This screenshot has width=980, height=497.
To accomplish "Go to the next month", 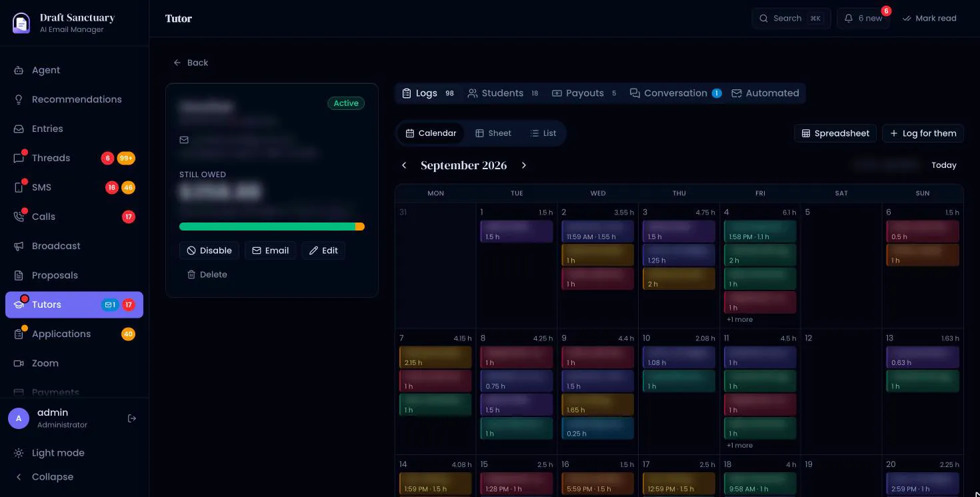I will click(524, 165).
